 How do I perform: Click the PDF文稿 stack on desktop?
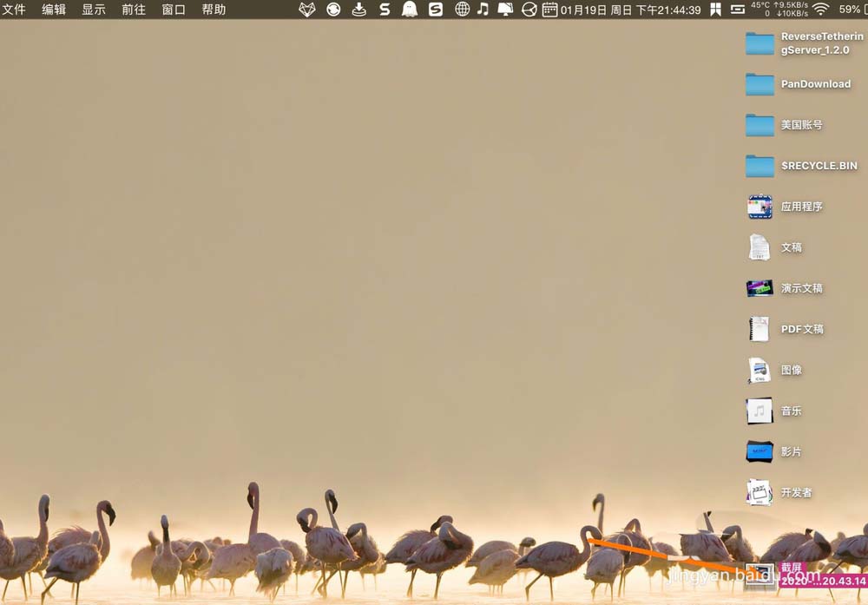[x=759, y=329]
